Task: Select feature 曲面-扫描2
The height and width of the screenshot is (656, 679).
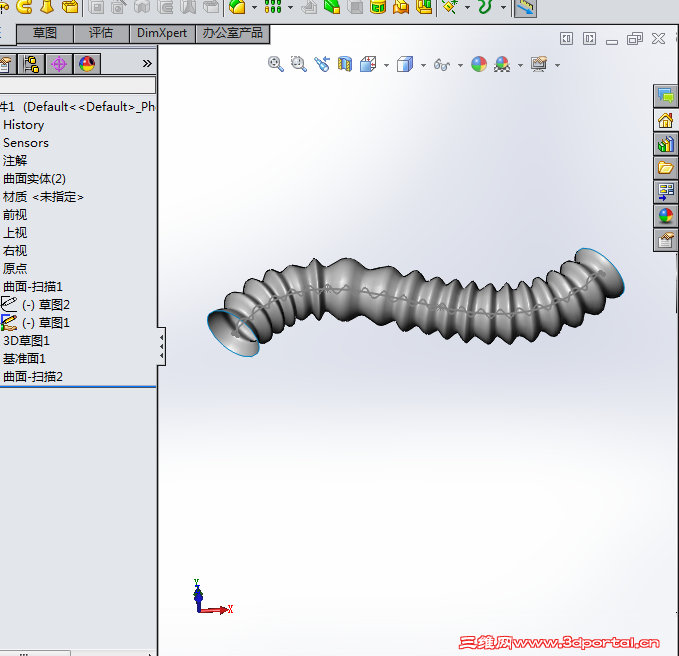Action: [x=33, y=377]
